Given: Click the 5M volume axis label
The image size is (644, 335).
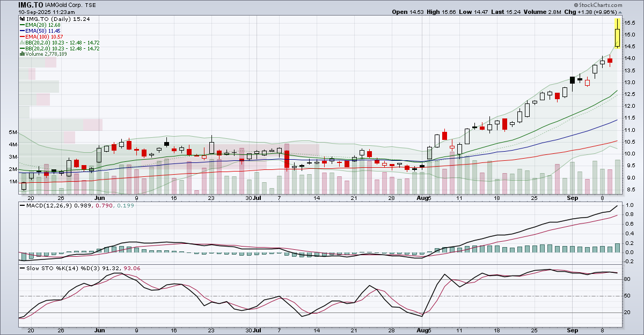Looking at the screenshot, I should pyautogui.click(x=13, y=132).
